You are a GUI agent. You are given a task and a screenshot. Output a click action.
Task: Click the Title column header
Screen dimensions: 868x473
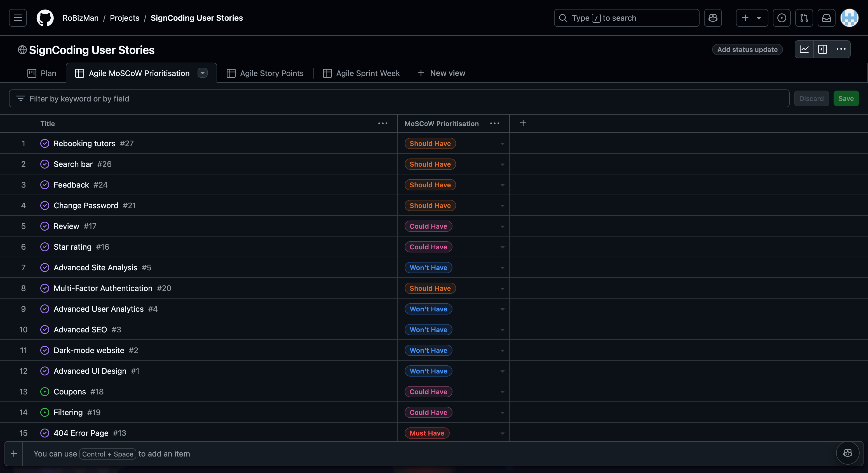[48, 124]
